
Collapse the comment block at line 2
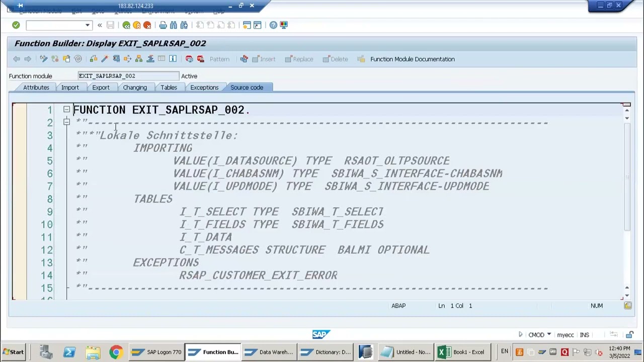pyautogui.click(x=66, y=122)
